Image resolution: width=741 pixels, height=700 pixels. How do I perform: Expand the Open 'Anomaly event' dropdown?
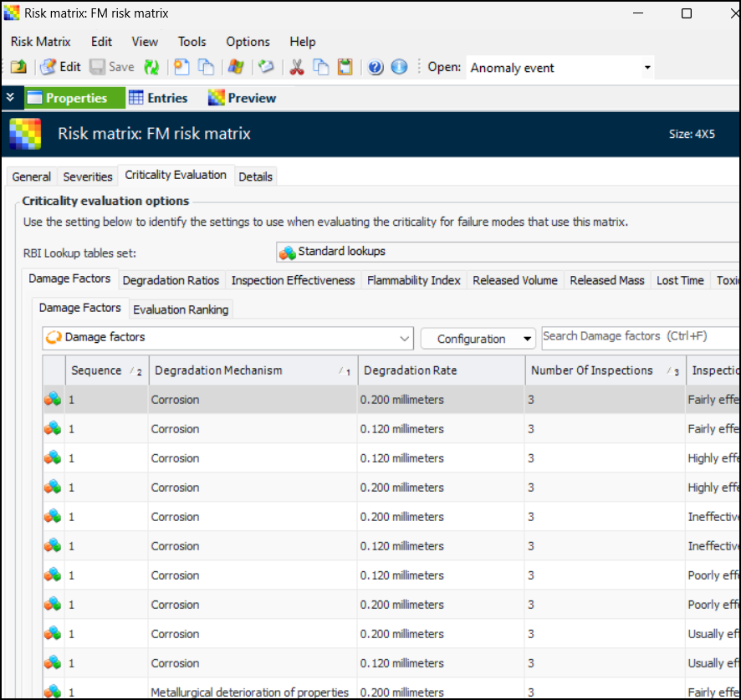tap(646, 68)
